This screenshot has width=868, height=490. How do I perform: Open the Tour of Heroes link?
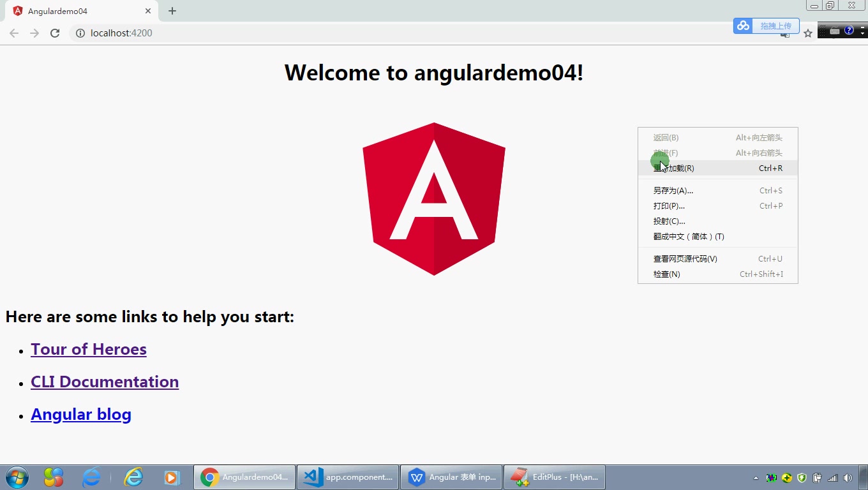click(89, 350)
